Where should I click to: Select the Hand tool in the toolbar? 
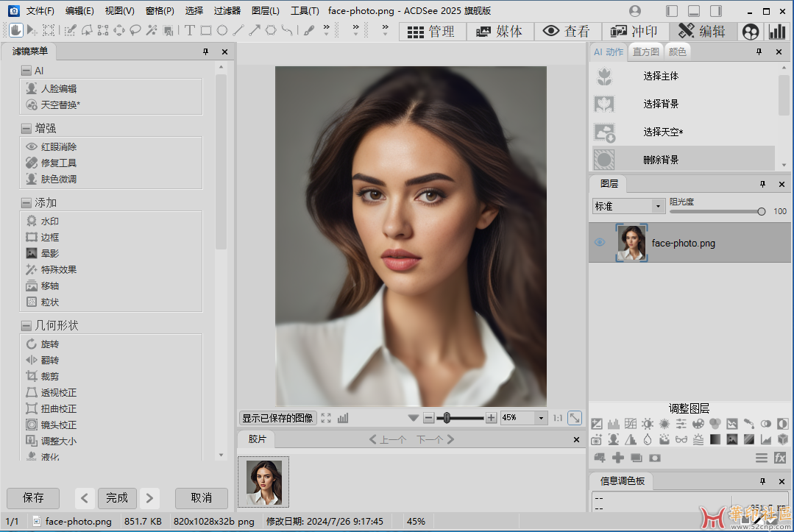point(15,30)
